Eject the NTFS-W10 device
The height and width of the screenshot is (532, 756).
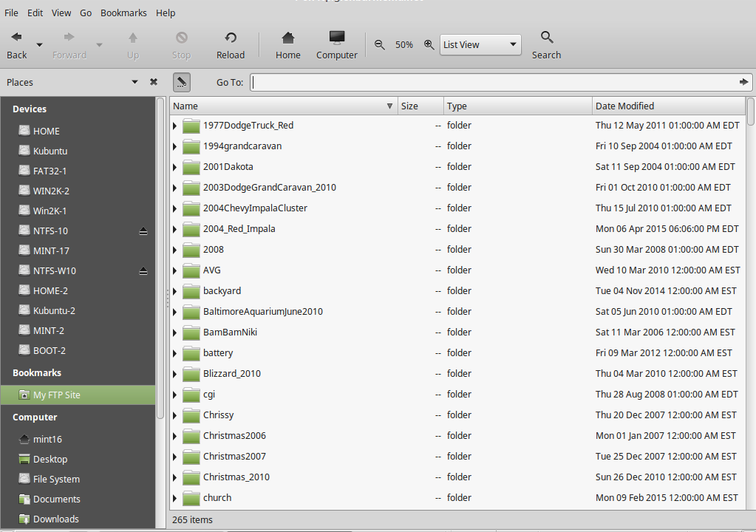[143, 271]
